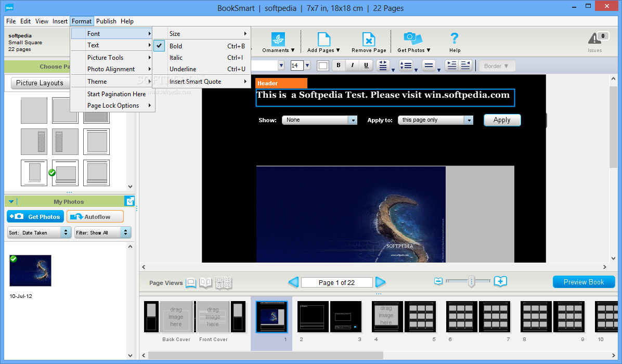The height and width of the screenshot is (364, 622).
Task: Select the layout with green checkmark
Action: click(65, 173)
